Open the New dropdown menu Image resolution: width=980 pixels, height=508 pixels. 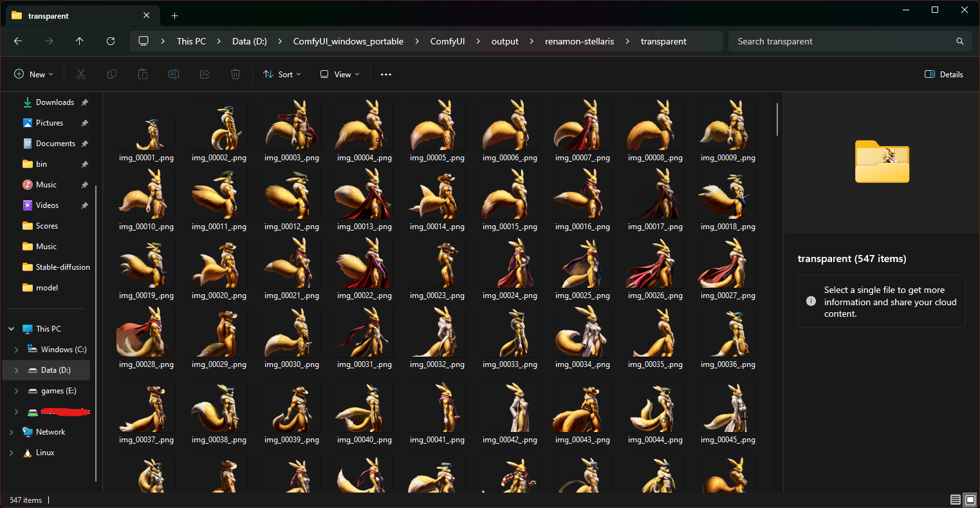coord(33,75)
